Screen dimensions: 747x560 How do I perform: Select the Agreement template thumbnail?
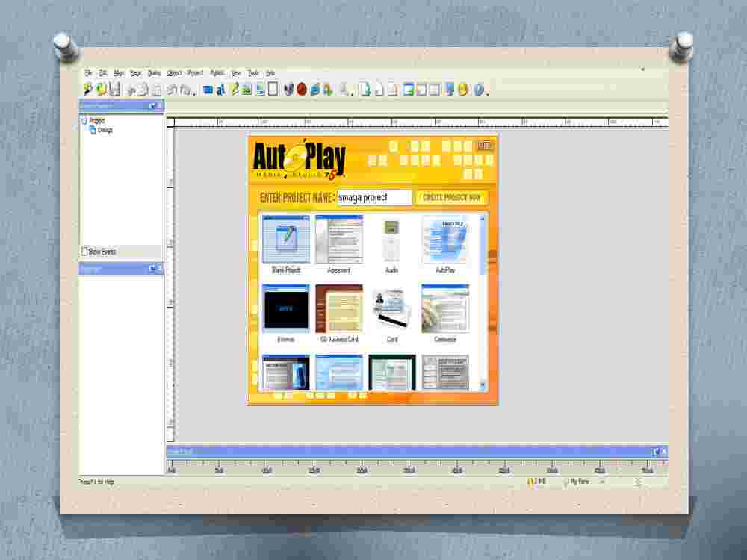pos(338,240)
